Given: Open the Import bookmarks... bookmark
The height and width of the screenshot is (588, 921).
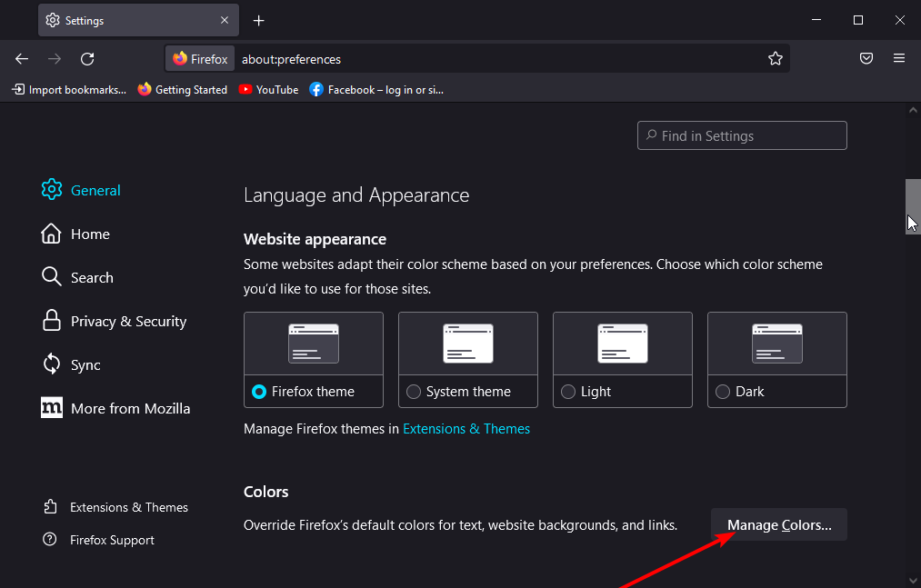Looking at the screenshot, I should click(x=69, y=90).
